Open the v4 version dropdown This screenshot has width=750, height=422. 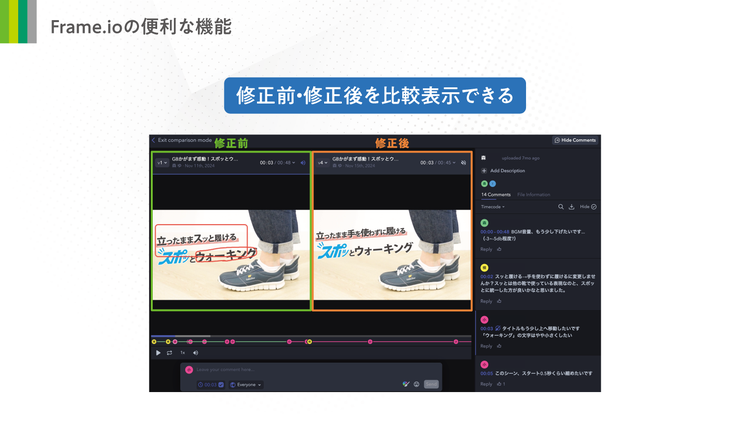coord(323,163)
